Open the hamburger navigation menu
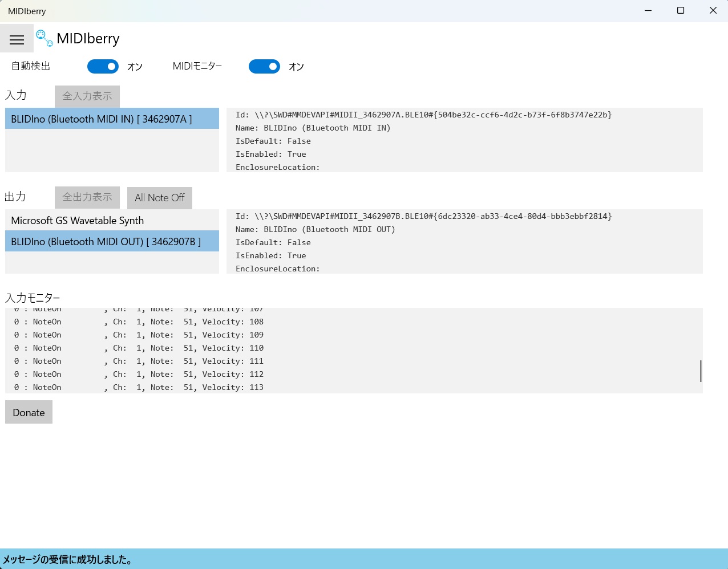This screenshot has height=569, width=728. point(17,39)
